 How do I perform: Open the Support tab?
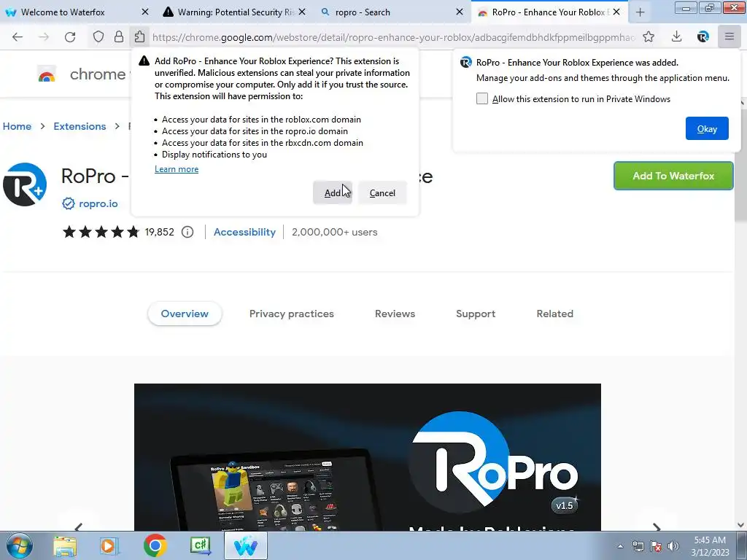pyautogui.click(x=476, y=314)
